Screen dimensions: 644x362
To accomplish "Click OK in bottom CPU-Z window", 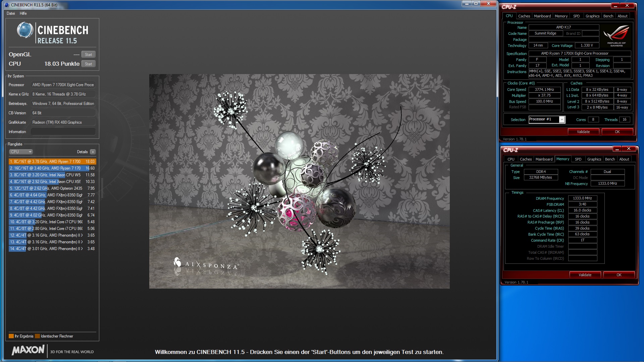I will tap(619, 275).
